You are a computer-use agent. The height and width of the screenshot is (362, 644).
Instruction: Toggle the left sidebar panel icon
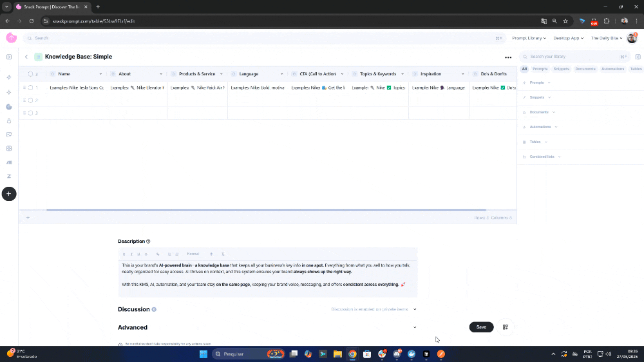[x=9, y=57]
